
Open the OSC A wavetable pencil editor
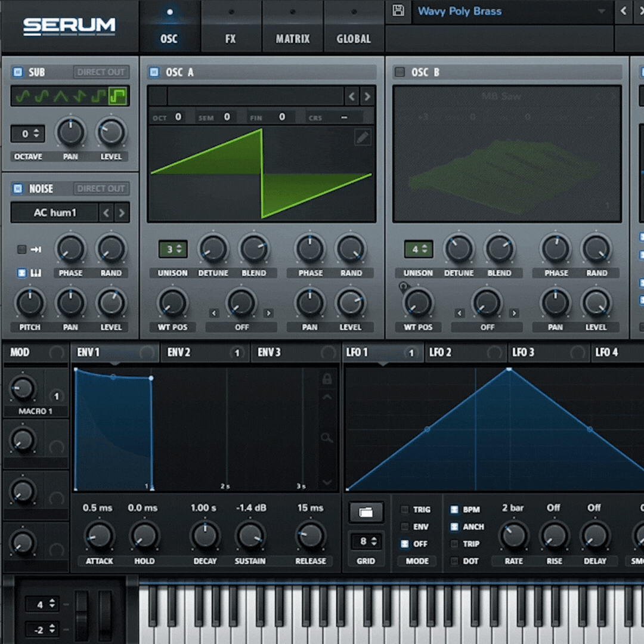click(x=362, y=138)
